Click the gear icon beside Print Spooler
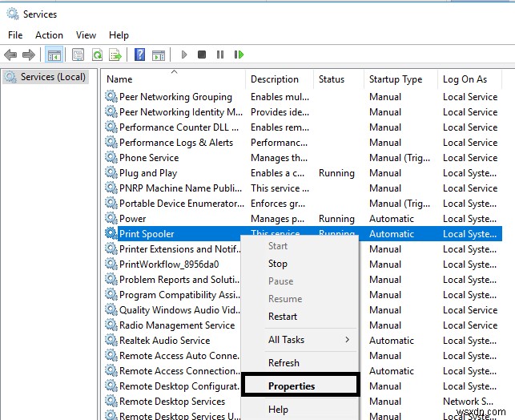 pyautogui.click(x=111, y=234)
